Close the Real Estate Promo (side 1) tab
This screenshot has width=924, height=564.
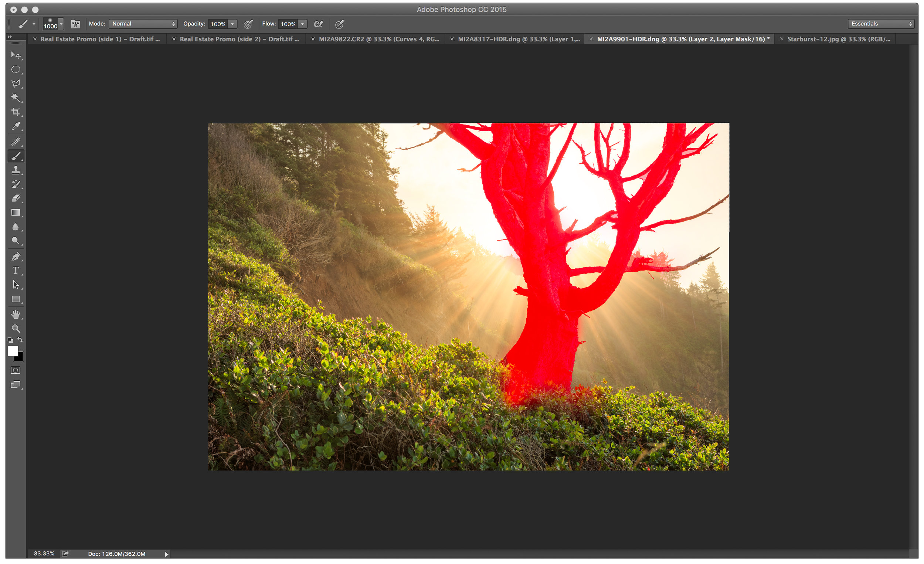tap(34, 39)
